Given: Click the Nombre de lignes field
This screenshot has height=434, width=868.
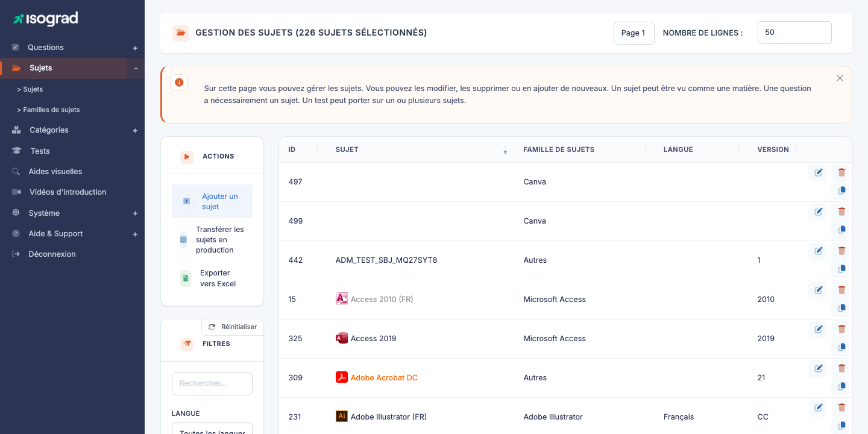Looking at the screenshot, I should 794,33.
